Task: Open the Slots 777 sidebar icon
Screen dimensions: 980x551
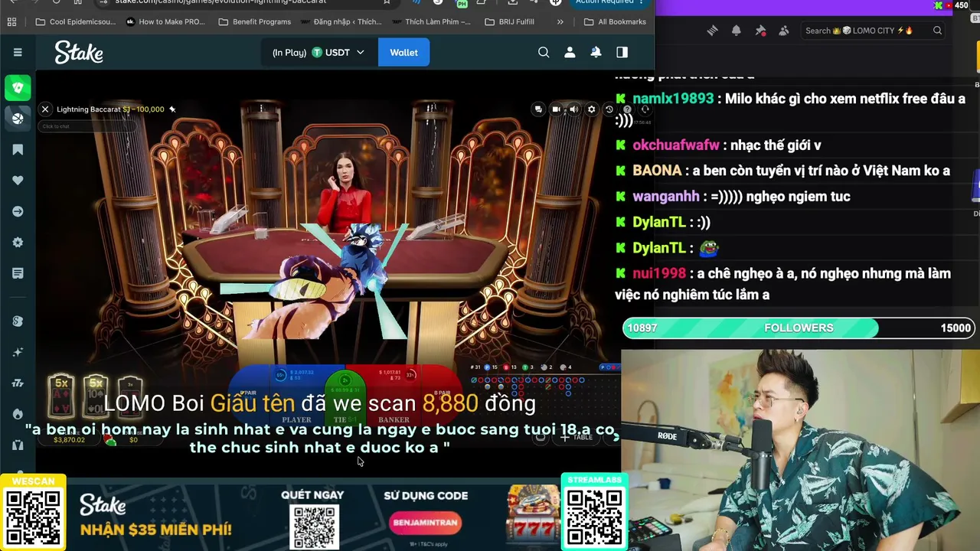Action: 18,383
